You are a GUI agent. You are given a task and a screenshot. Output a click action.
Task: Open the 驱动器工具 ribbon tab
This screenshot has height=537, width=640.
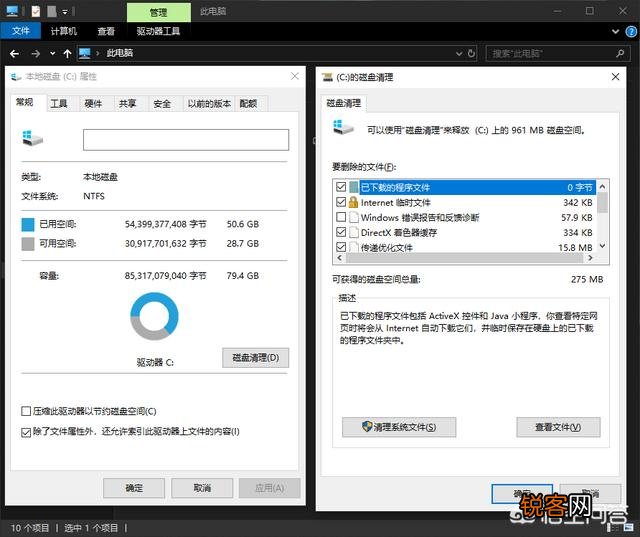pyautogui.click(x=158, y=31)
